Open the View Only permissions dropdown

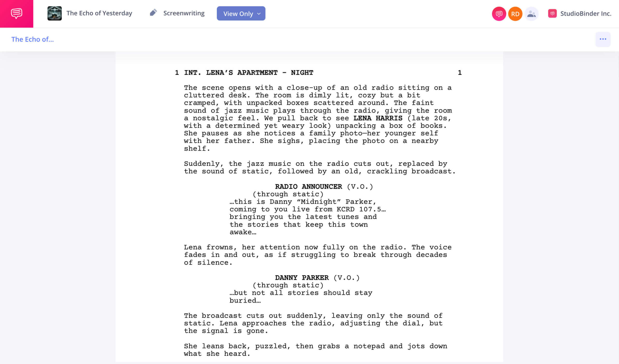point(241,14)
